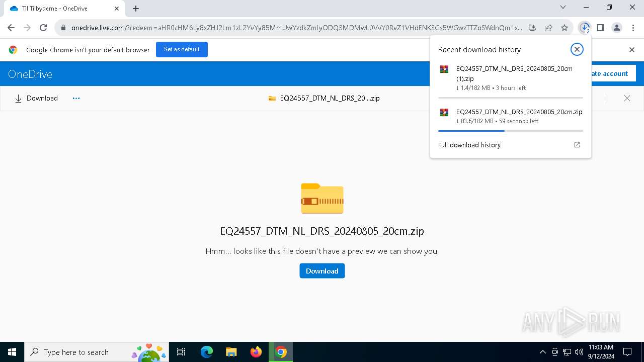The height and width of the screenshot is (362, 644).
Task: Open Task View on the taskbar
Action: point(181,352)
